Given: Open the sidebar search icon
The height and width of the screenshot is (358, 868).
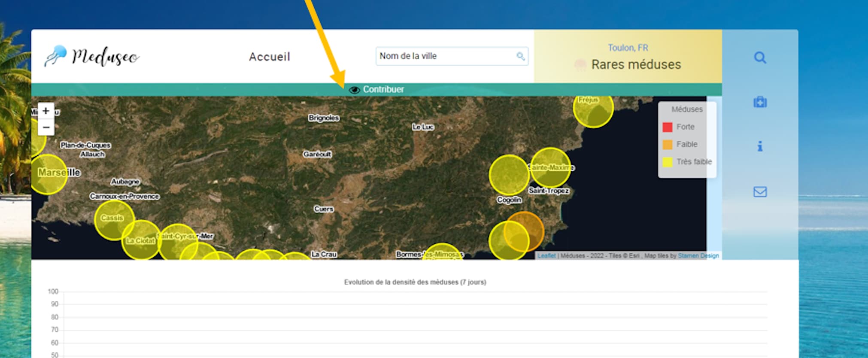Looking at the screenshot, I should click(x=760, y=58).
